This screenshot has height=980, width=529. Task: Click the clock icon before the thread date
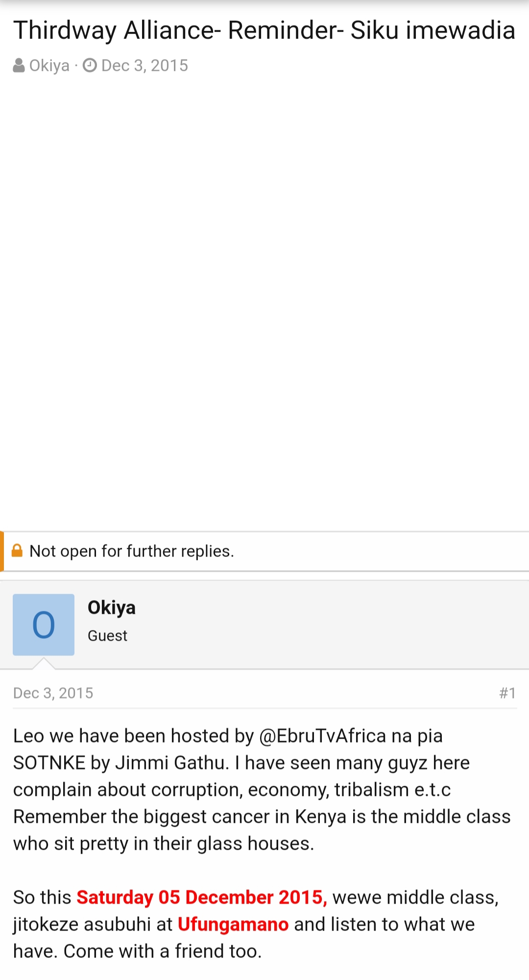(90, 66)
